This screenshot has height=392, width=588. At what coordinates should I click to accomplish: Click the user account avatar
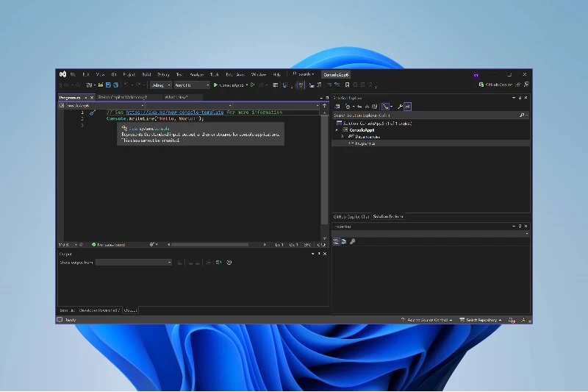tap(476, 75)
